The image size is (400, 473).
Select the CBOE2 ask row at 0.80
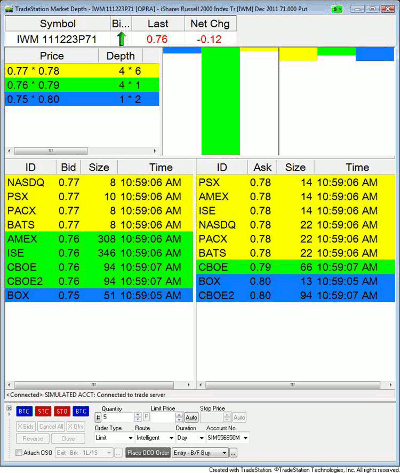pos(295,295)
